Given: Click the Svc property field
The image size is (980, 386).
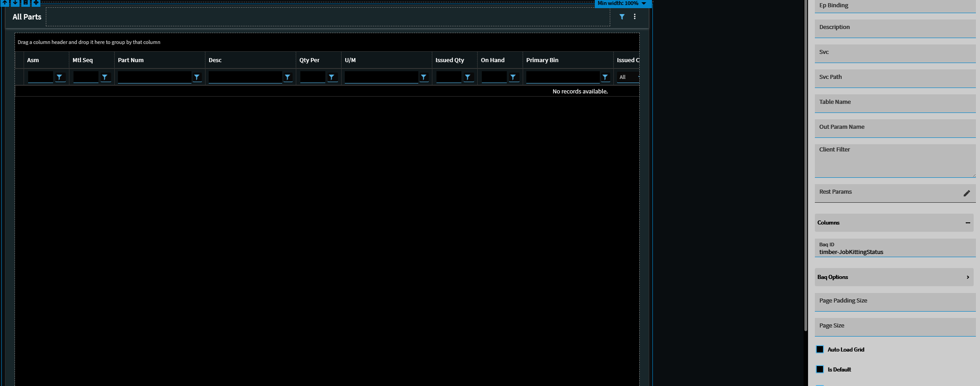Looking at the screenshot, I should (x=895, y=54).
